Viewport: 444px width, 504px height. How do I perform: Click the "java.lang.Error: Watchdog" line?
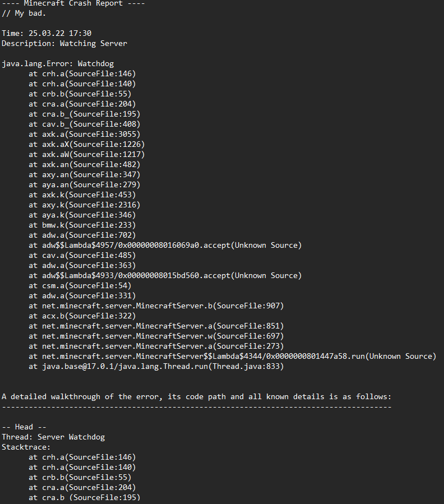point(58,64)
